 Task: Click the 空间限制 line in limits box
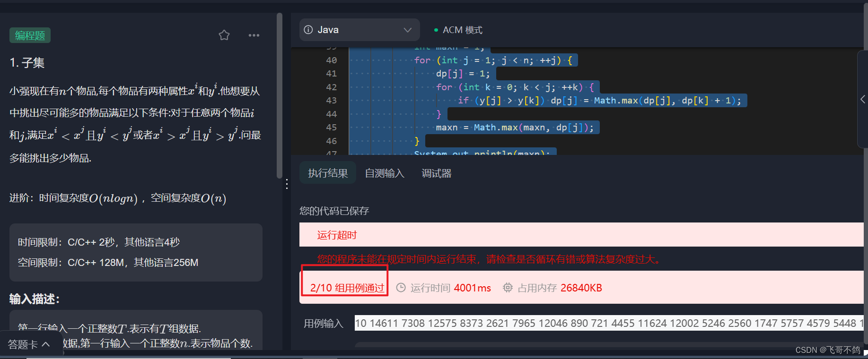click(108, 262)
